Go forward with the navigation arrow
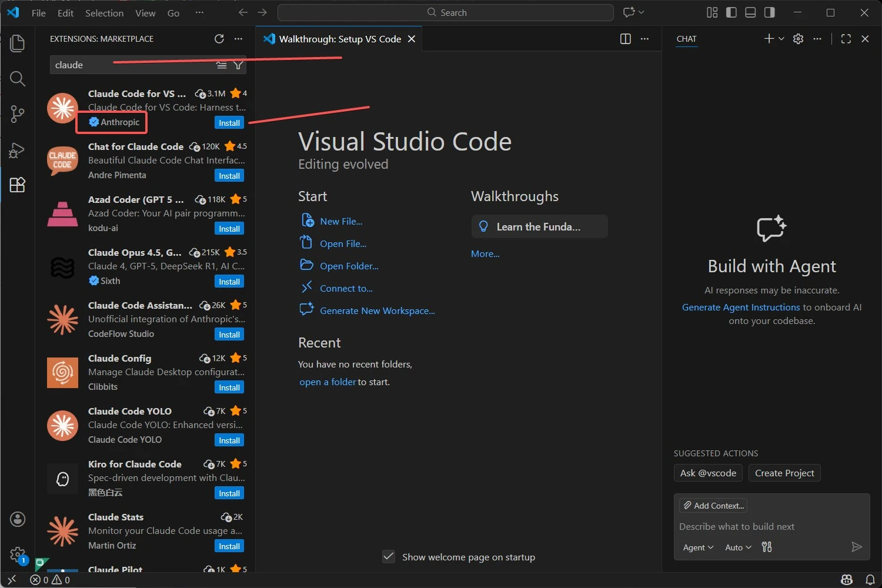Viewport: 882px width, 588px height. point(262,12)
